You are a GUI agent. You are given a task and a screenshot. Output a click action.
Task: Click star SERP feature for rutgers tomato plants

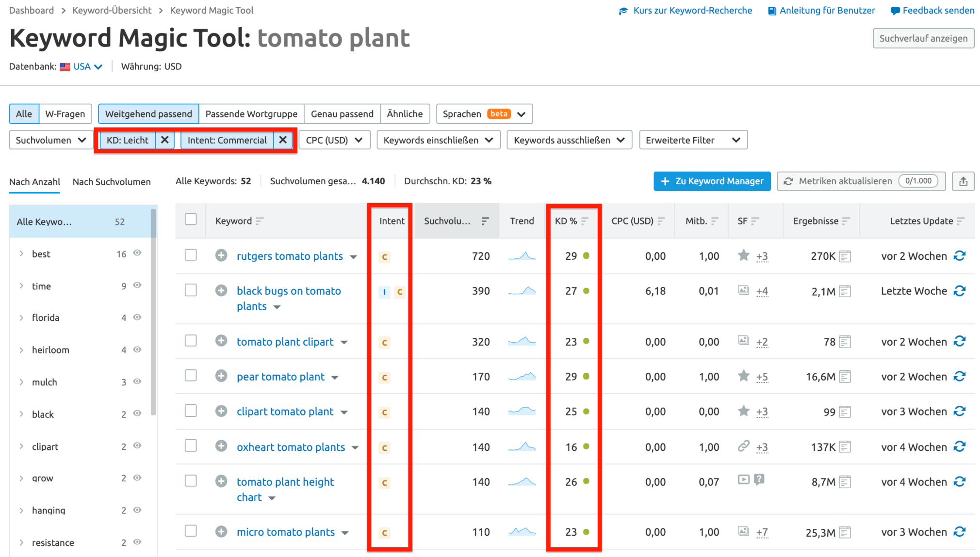tap(744, 255)
